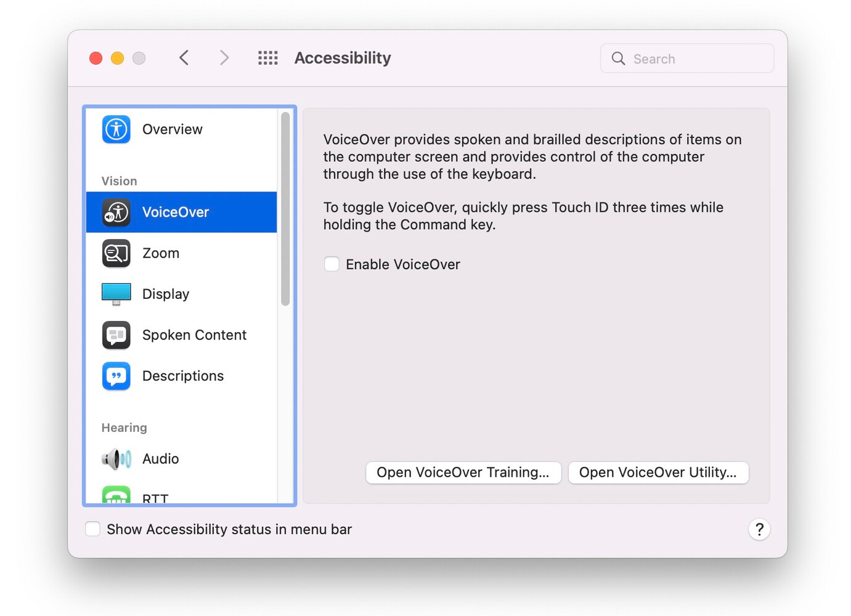
Task: Open VoiceOver Training button
Action: click(x=463, y=472)
